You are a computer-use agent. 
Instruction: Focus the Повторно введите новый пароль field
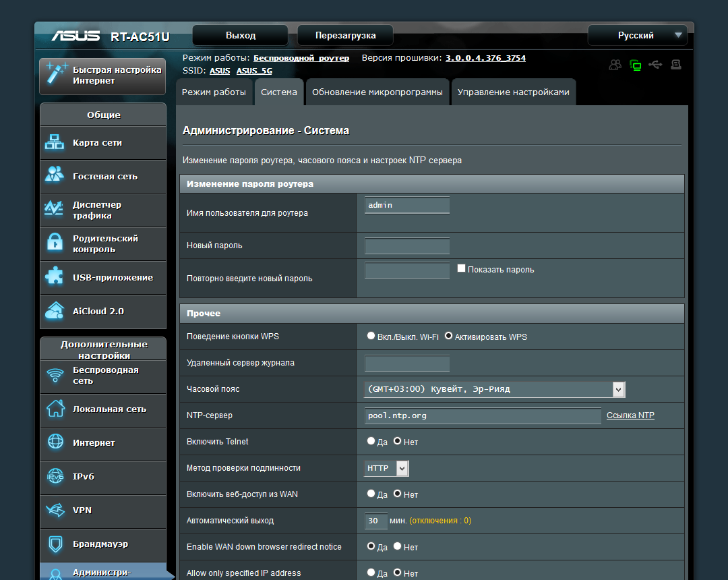click(x=407, y=270)
